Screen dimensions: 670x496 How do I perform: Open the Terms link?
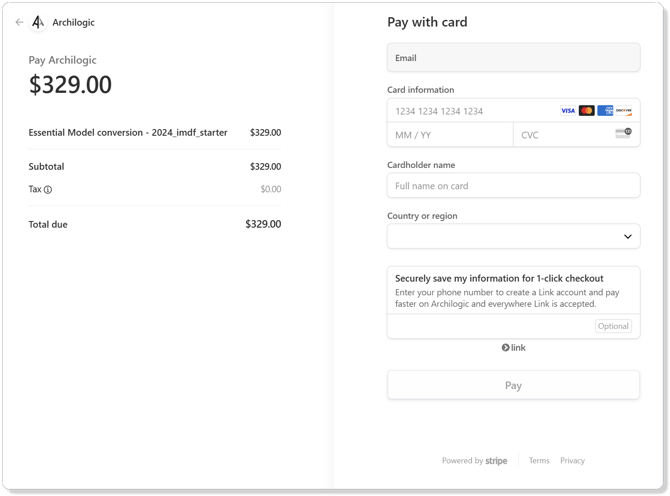click(x=539, y=461)
